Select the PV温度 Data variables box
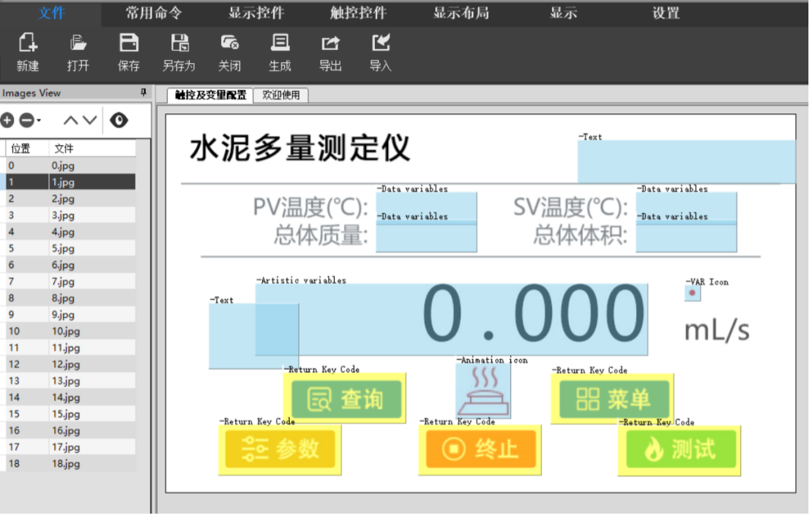 (x=427, y=206)
